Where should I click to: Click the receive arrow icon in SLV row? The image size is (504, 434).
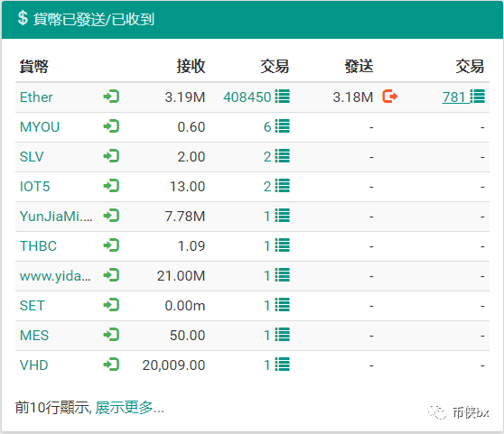(111, 156)
